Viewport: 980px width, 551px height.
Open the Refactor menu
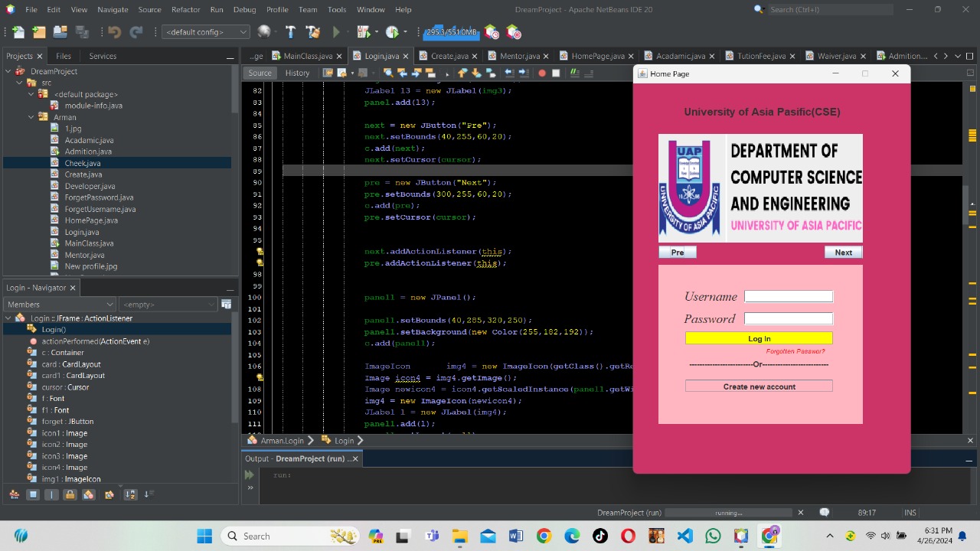click(x=185, y=9)
